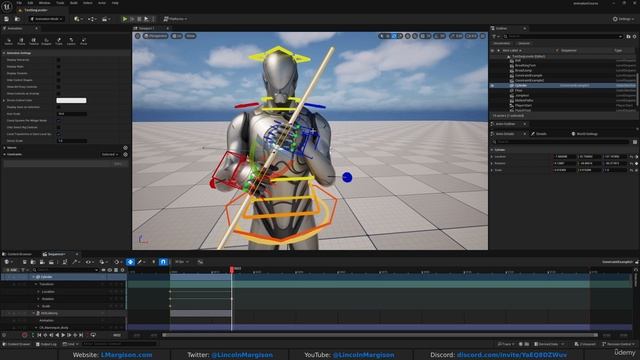Open the Sequencer wrench actions icon
The image size is (640, 360).
coord(76,262)
